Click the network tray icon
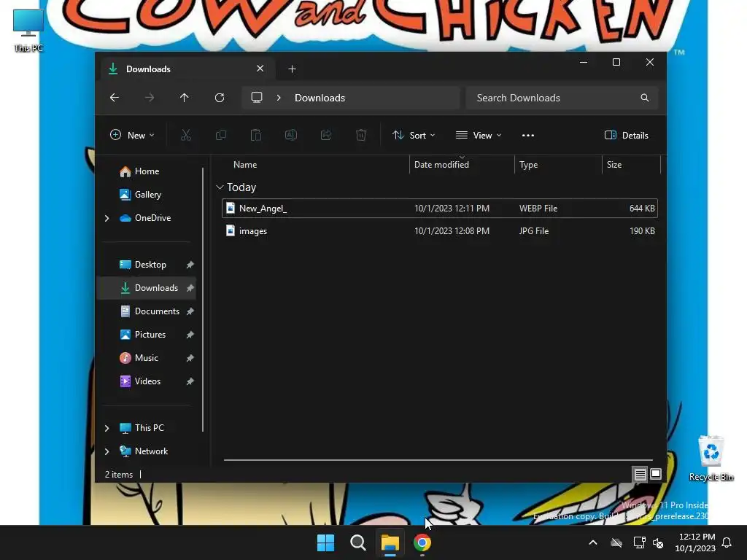Viewport: 747px width, 560px height. tap(639, 542)
